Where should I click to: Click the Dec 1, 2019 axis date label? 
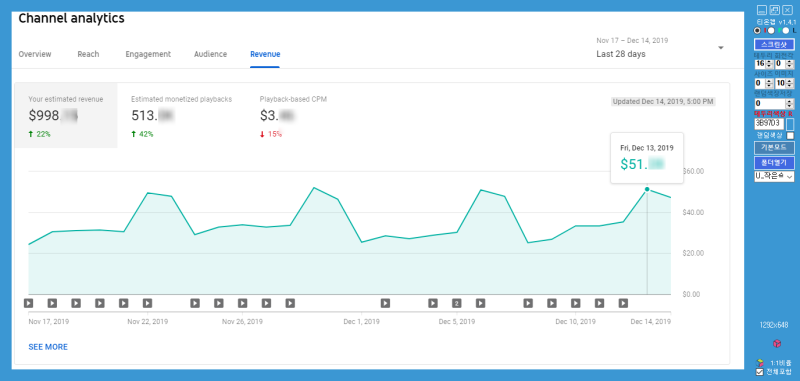(361, 322)
